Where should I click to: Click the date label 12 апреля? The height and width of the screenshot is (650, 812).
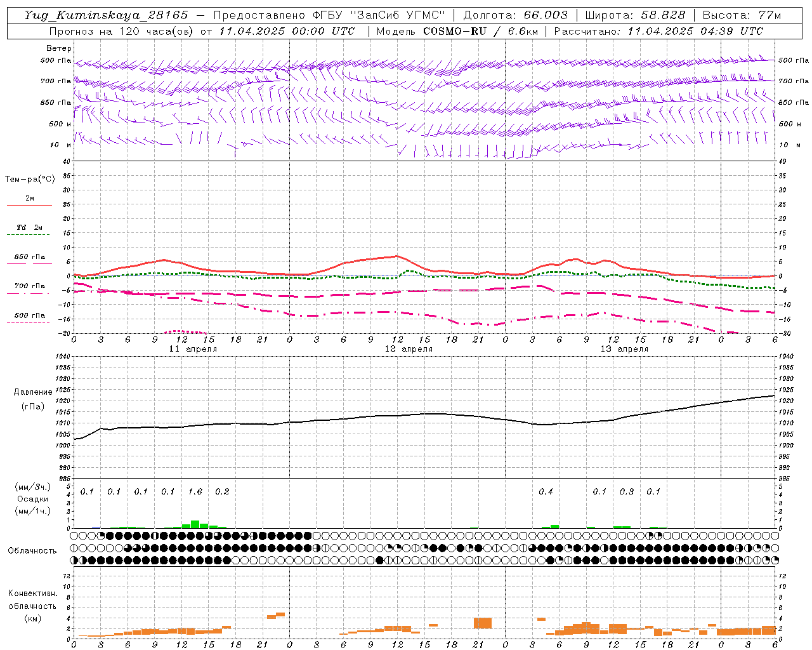409,349
